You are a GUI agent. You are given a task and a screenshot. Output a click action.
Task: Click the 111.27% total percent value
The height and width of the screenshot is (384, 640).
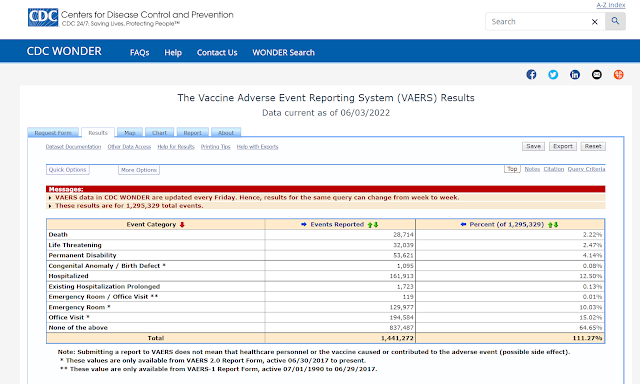pos(587,338)
